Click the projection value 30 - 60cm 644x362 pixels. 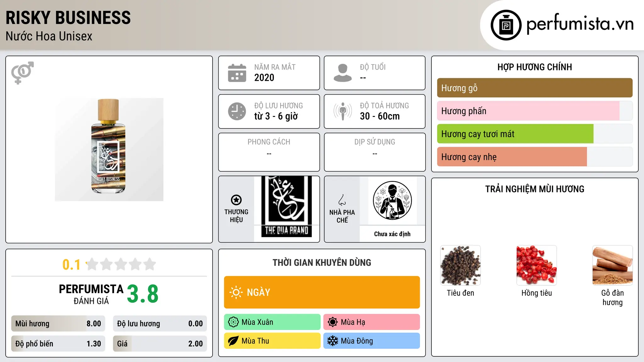(380, 116)
